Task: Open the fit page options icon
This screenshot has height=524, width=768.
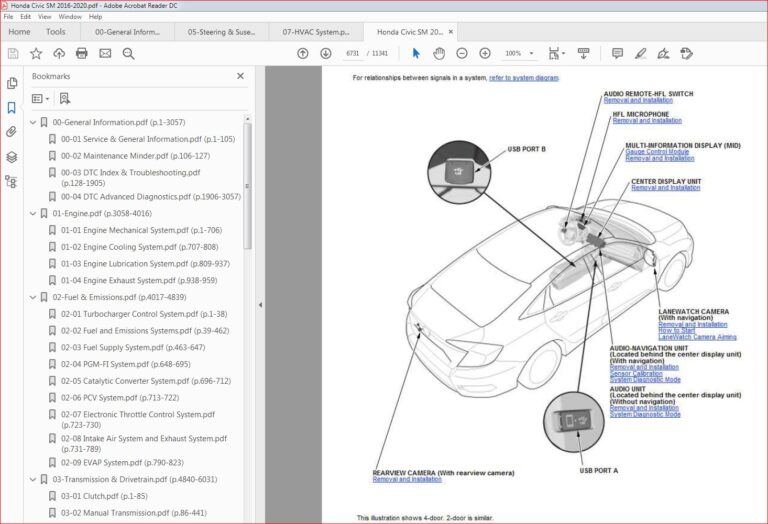Action: coord(556,53)
